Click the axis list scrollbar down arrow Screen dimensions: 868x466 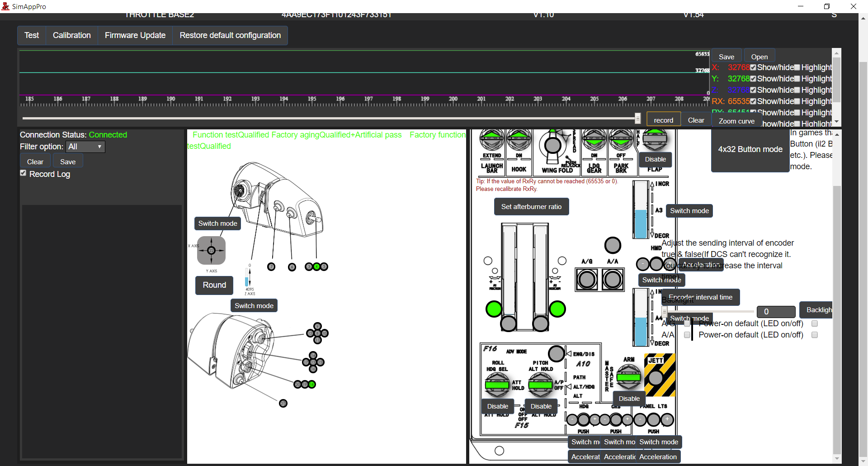(837, 122)
